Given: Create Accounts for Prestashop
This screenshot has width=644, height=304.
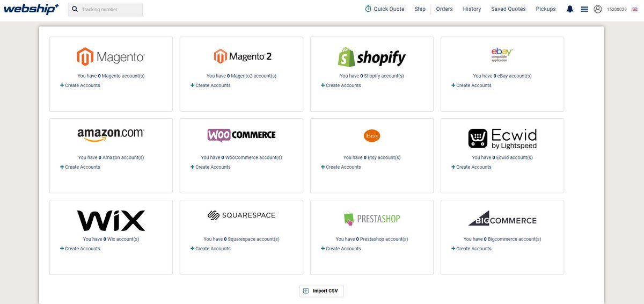Looking at the screenshot, I should 341,249.
